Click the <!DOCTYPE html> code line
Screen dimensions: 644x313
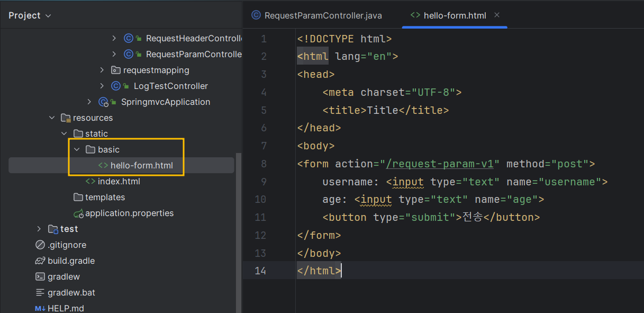click(344, 39)
